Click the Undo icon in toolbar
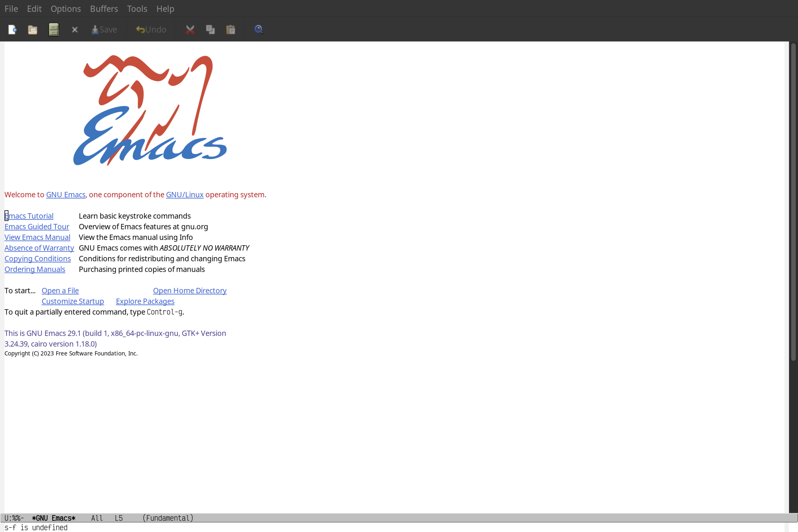 point(150,29)
